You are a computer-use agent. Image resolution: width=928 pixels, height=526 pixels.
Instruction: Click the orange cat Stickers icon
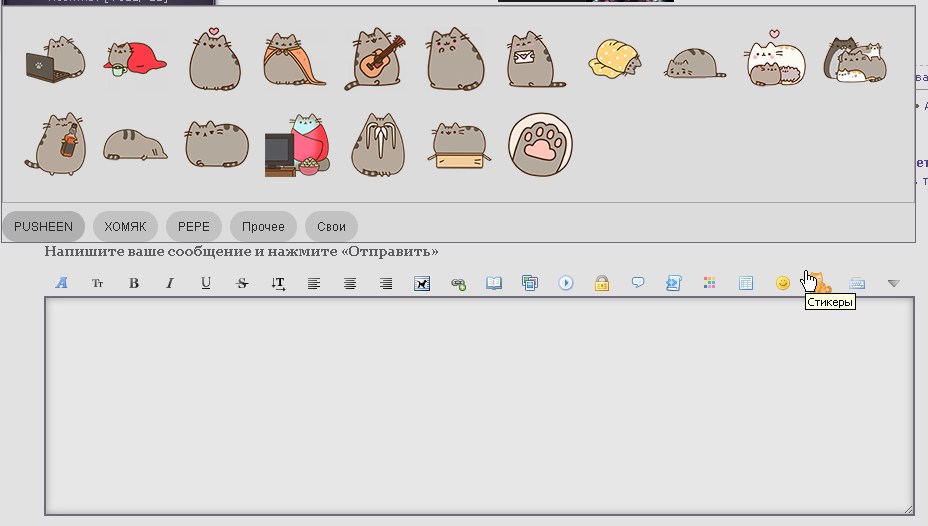819,282
